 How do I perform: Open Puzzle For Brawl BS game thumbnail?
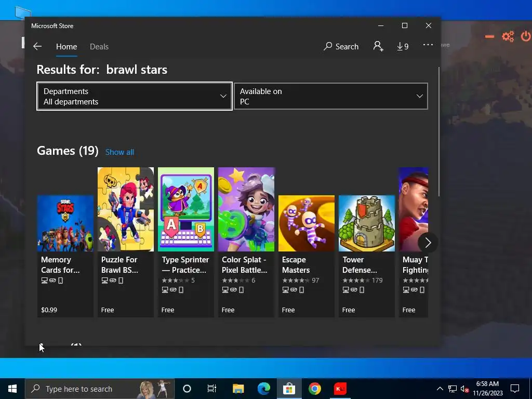click(x=126, y=209)
